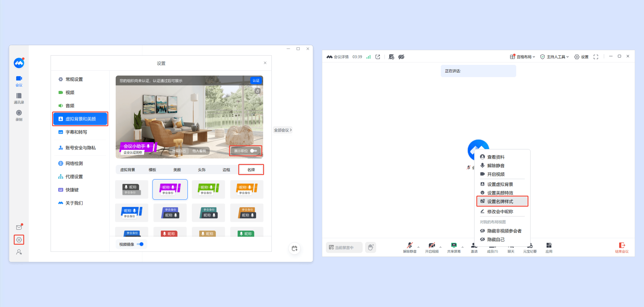Screen dimensions: 644x307
Task: Open 设置 in meeting window top bar
Action: (x=581, y=57)
